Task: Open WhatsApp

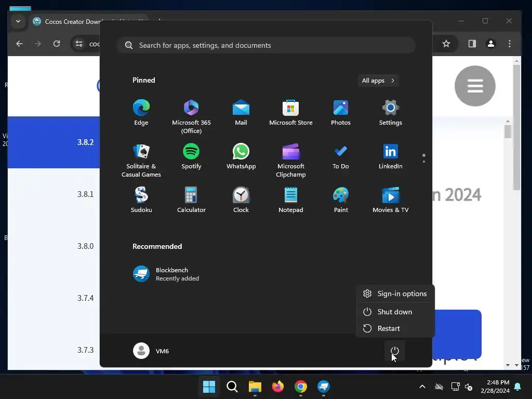Action: [x=241, y=156]
